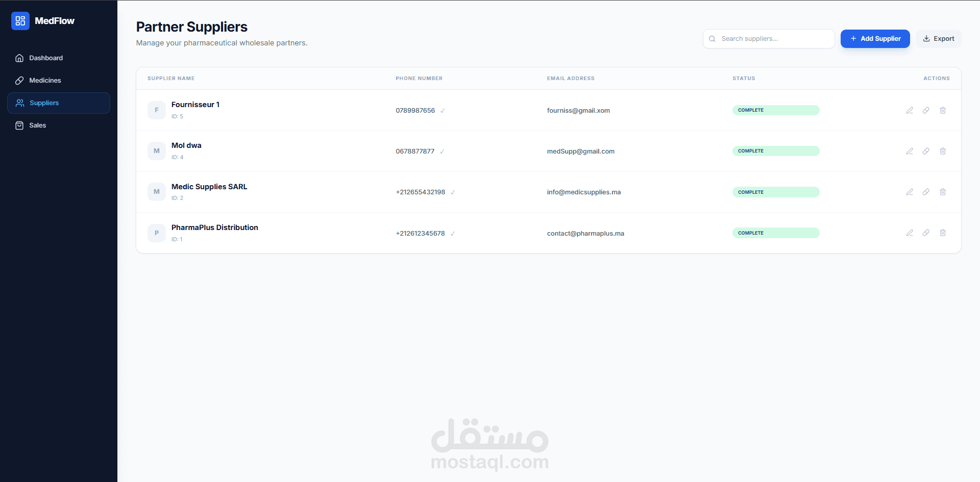980x482 pixels.
Task: Click email info@medicsupplies.ma
Action: (x=584, y=192)
